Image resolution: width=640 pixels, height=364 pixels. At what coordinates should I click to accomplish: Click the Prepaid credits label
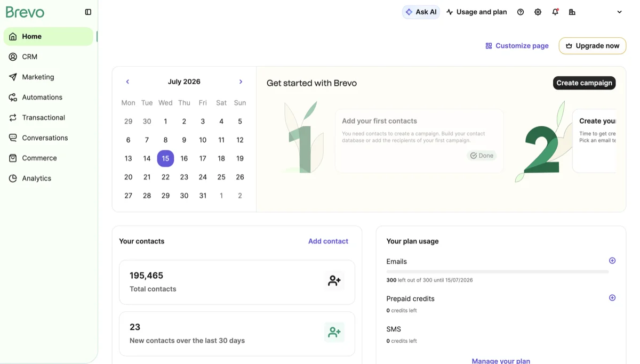(x=411, y=298)
